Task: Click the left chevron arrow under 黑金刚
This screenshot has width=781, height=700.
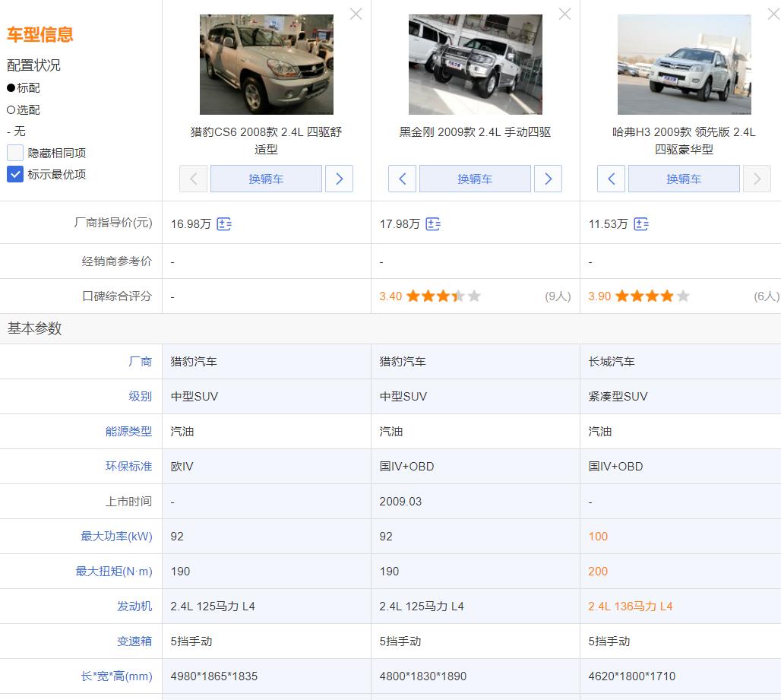Action: (x=402, y=179)
